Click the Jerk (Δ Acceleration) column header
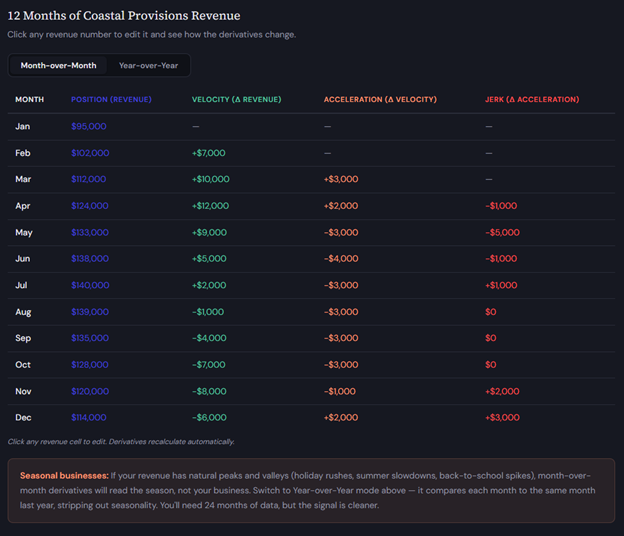Screen dimensions: 624x536 (531, 99)
